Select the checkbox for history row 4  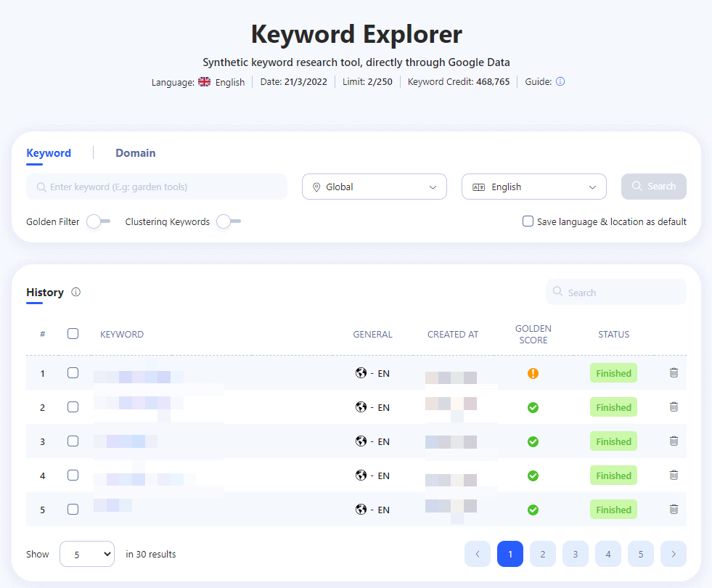pyautogui.click(x=73, y=475)
